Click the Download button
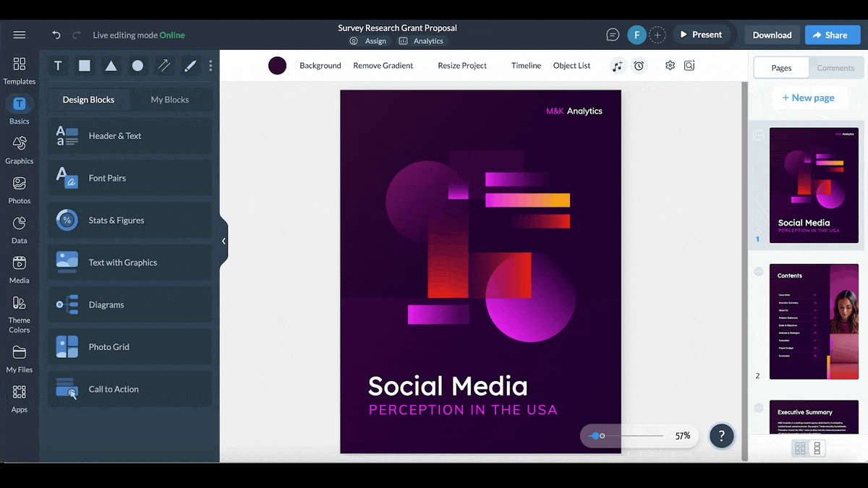This screenshot has height=488, width=868. [772, 35]
